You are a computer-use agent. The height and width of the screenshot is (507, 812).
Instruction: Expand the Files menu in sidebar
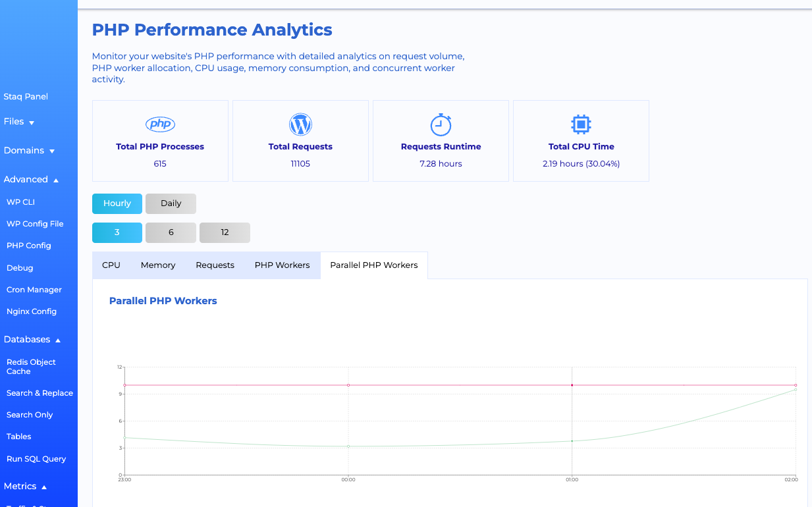coord(19,121)
